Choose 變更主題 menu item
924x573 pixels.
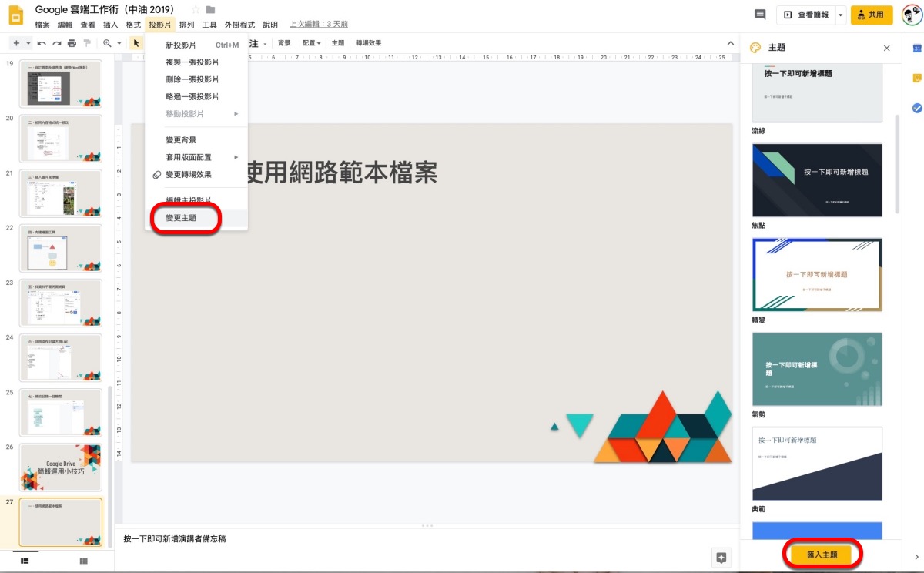point(196,218)
